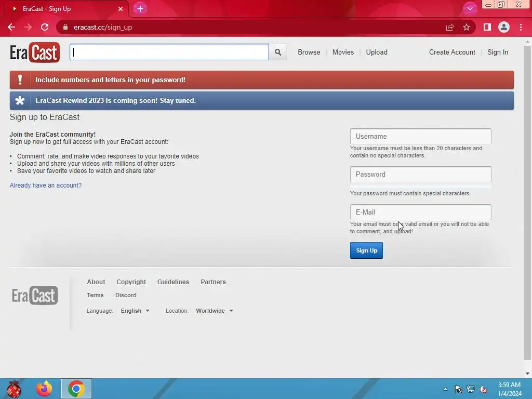532x399 pixels.
Task: Focus the site search input field
Action: tap(169, 52)
